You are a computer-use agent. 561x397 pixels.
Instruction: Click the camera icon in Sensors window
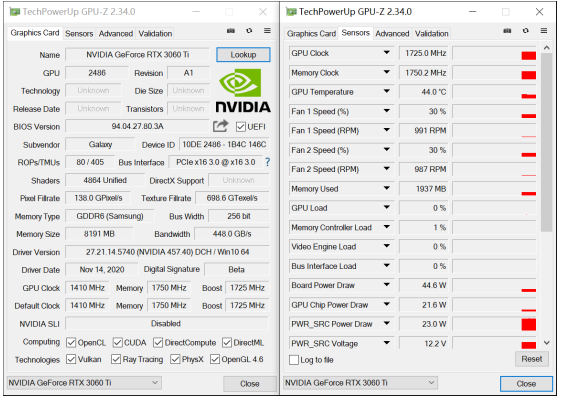507,31
